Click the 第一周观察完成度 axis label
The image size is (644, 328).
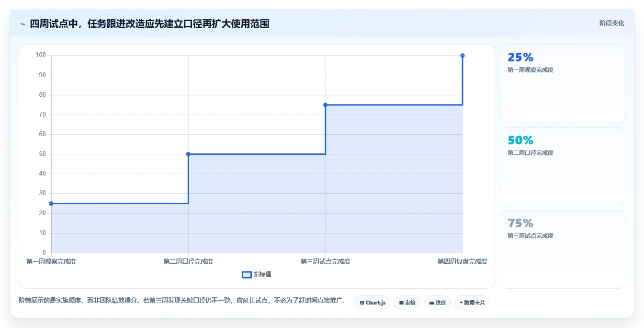51,261
